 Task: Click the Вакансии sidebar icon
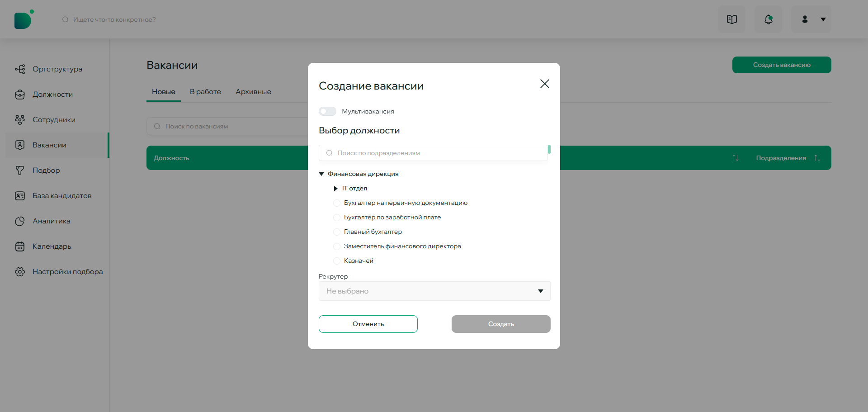coord(20,145)
